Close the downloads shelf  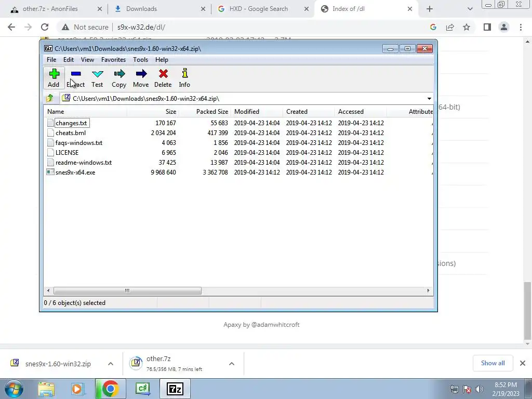pyautogui.click(x=523, y=363)
